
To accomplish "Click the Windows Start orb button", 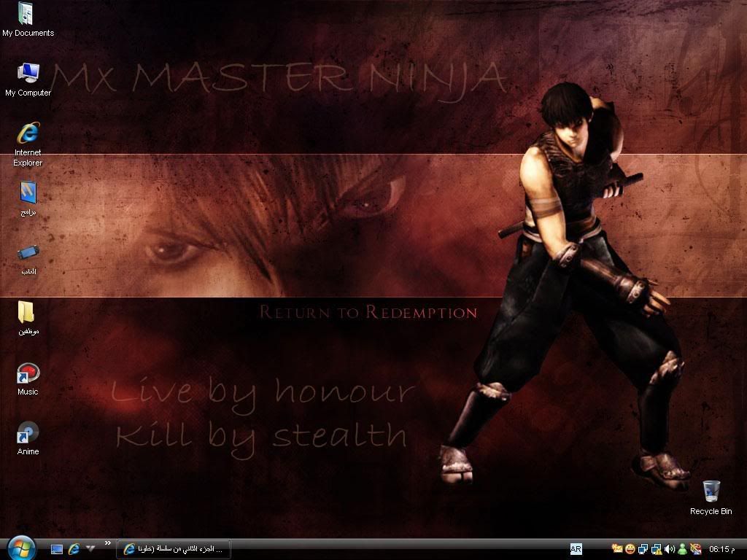I will click(20, 548).
